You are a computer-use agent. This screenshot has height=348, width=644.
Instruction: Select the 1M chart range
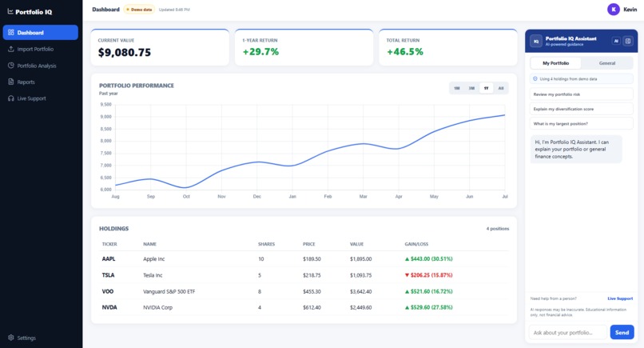(457, 88)
